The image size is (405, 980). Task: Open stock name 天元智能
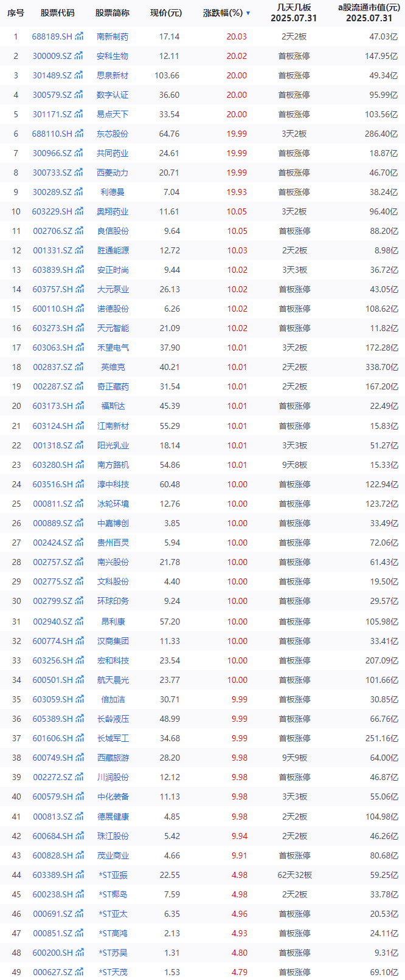(112, 328)
